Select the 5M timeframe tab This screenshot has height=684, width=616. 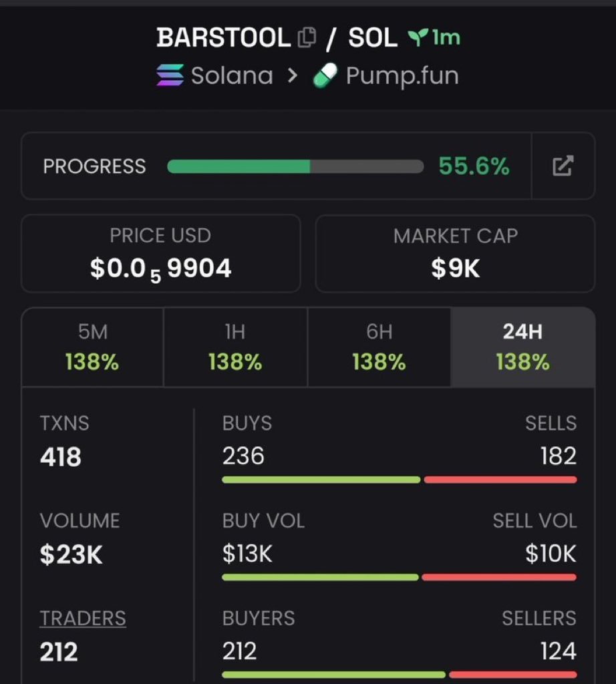point(92,347)
